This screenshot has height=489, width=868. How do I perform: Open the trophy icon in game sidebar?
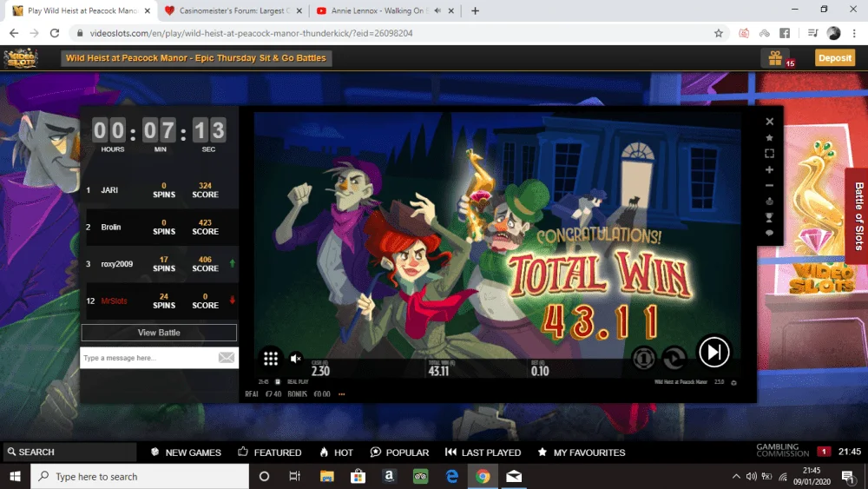pyautogui.click(x=769, y=217)
